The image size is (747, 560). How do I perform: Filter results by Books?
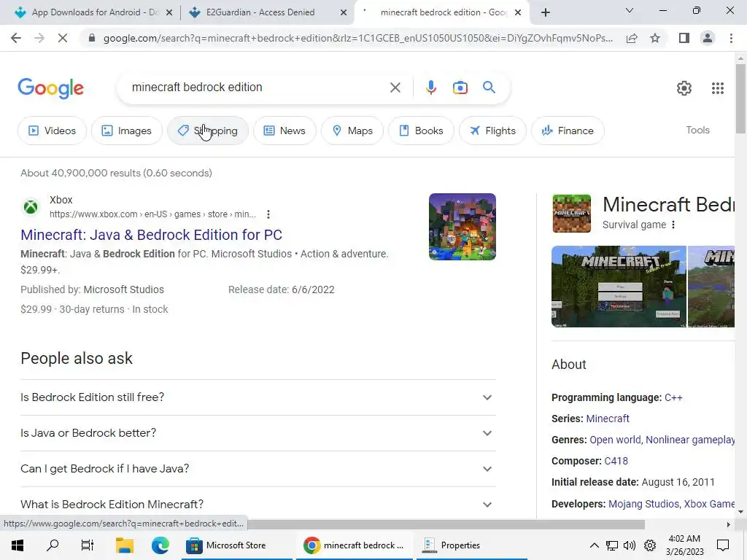tap(421, 131)
